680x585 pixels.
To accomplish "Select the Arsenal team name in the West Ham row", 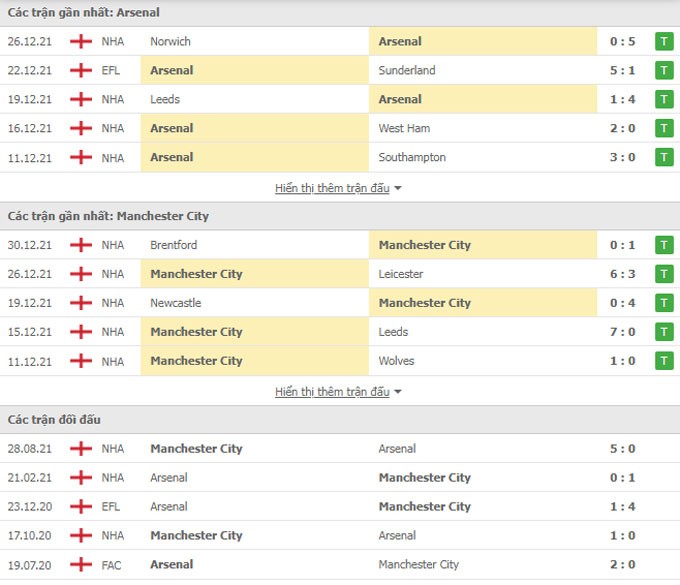I will coord(172,128).
